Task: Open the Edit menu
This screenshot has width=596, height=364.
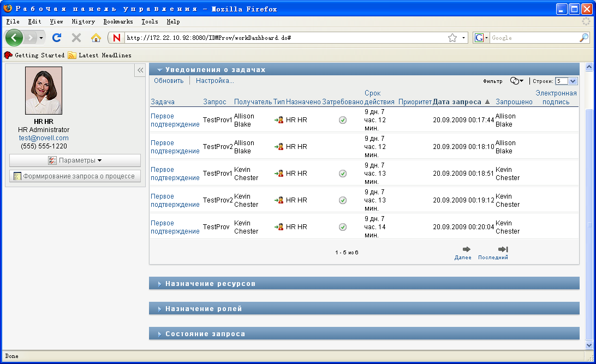Action: (x=34, y=22)
